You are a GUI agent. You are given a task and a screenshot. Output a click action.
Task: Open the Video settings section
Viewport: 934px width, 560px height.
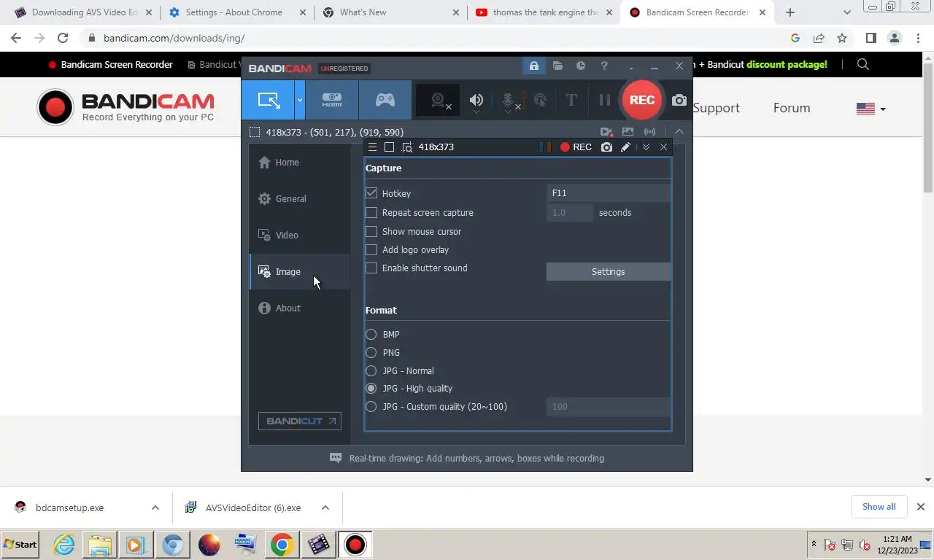tap(300, 236)
